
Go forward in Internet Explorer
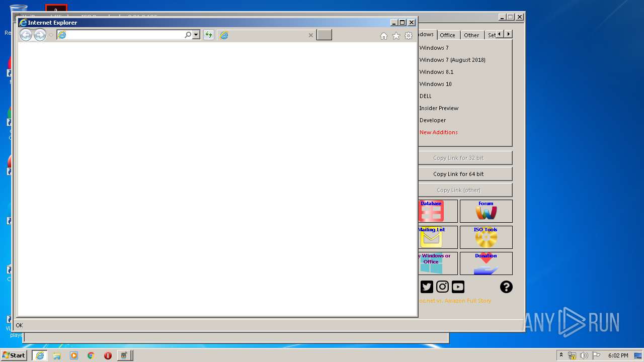click(40, 35)
